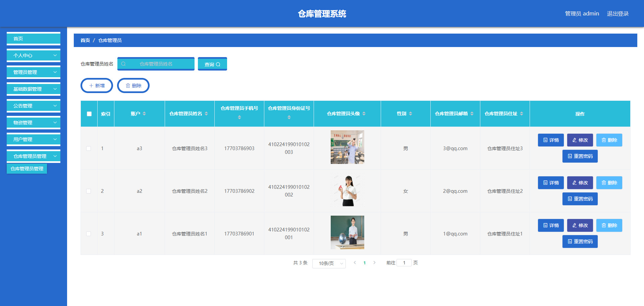Open avatar thumbnail for account a2
The height and width of the screenshot is (306, 644).
point(347,190)
